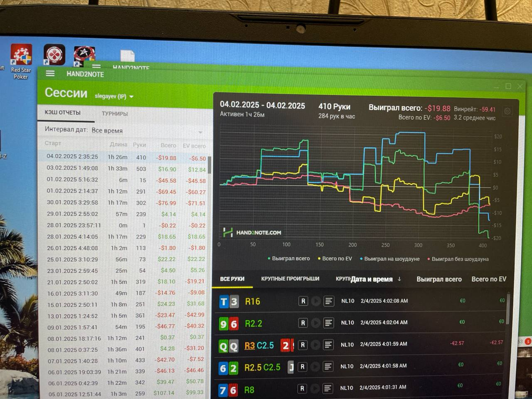Sort sessions by the EV всего column header
Viewport: 532px width, 399px height.
click(x=194, y=146)
